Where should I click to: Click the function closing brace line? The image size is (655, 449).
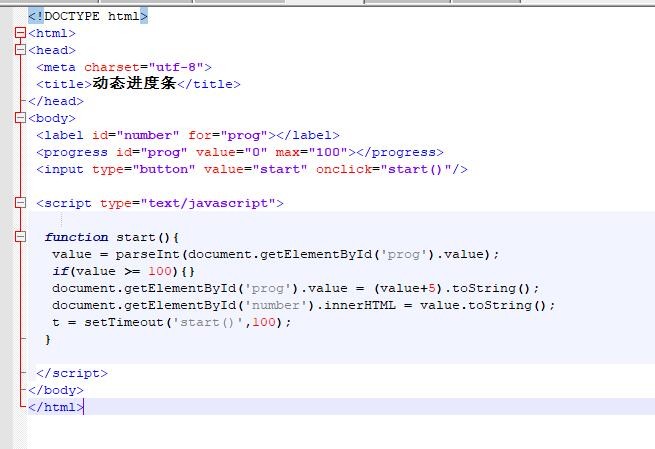click(x=48, y=340)
